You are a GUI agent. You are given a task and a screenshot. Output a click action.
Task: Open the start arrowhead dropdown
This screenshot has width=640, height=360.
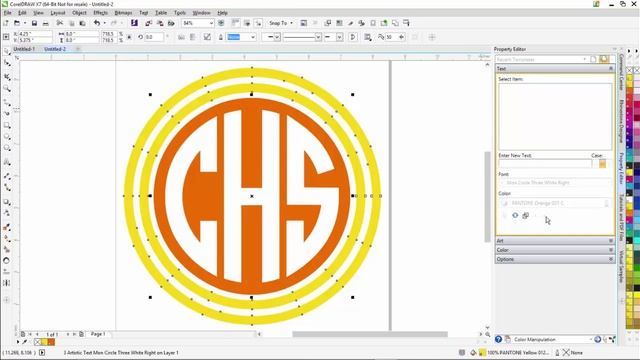click(277, 37)
